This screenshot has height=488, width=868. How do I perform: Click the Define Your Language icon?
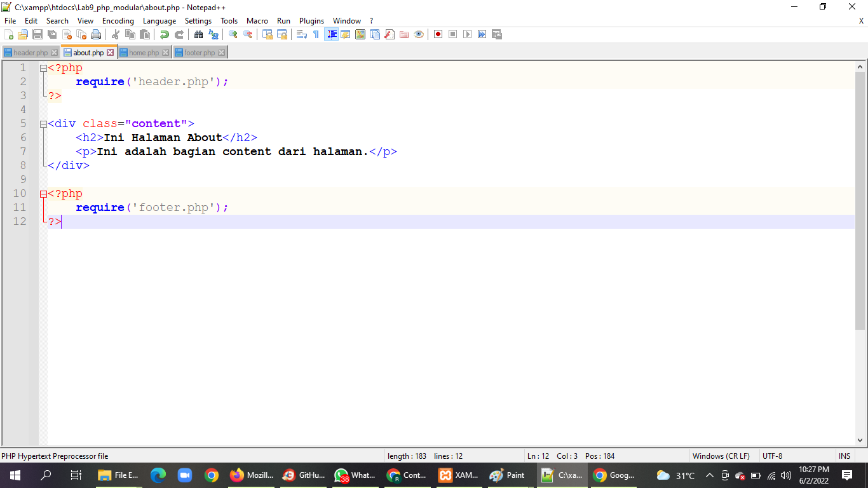pyautogui.click(x=346, y=34)
